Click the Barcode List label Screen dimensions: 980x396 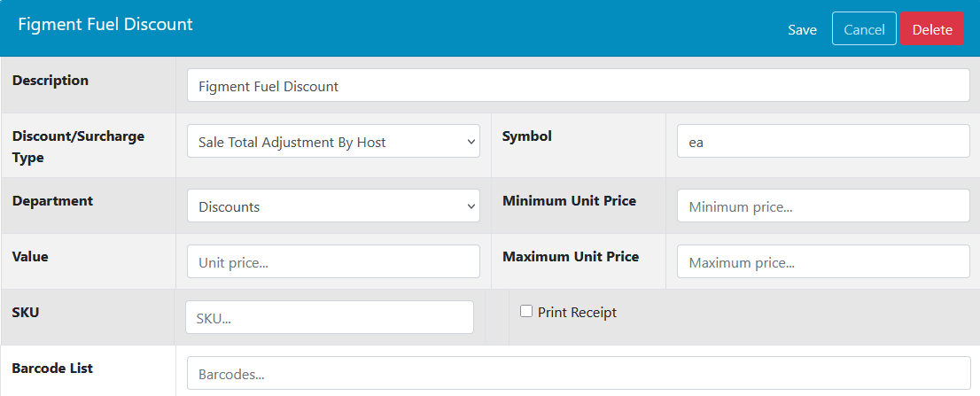tap(52, 369)
